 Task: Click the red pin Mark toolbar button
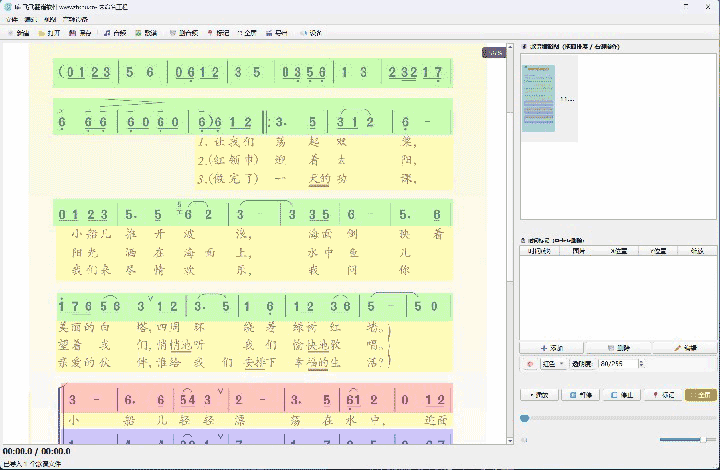pos(218,33)
